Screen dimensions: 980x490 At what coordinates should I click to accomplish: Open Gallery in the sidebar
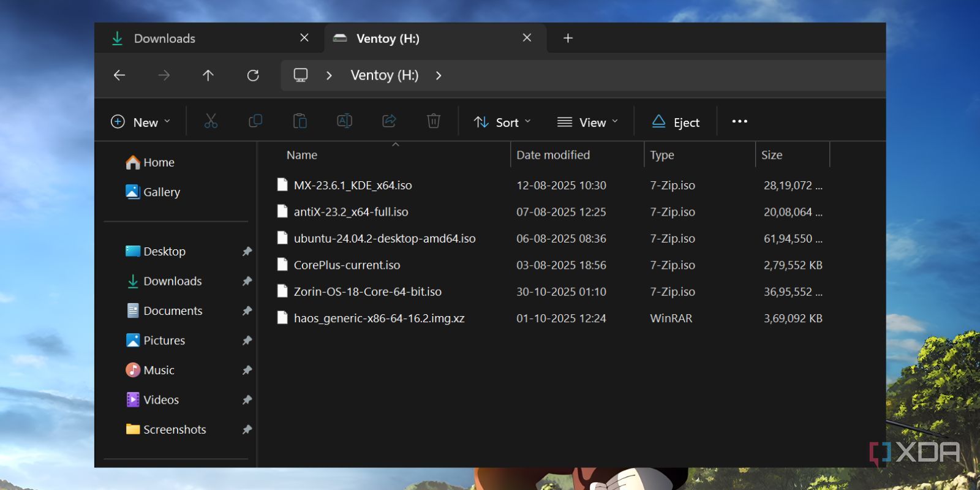pyautogui.click(x=153, y=192)
